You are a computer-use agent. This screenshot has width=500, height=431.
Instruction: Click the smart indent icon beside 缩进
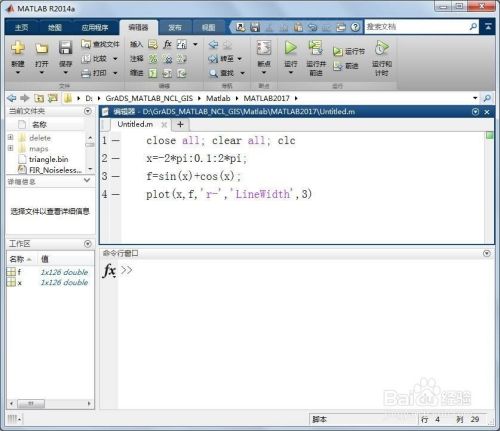tap(153, 73)
